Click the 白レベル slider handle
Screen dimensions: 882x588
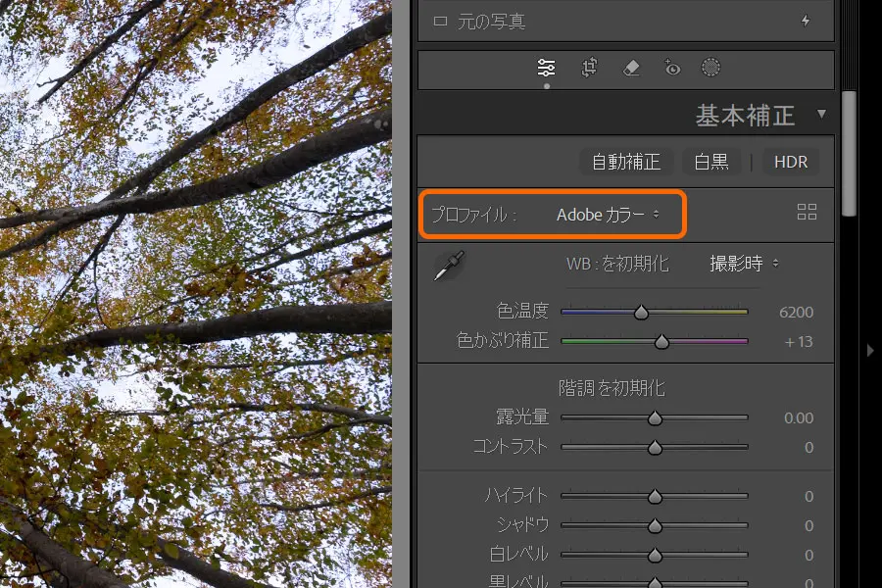tap(655, 555)
